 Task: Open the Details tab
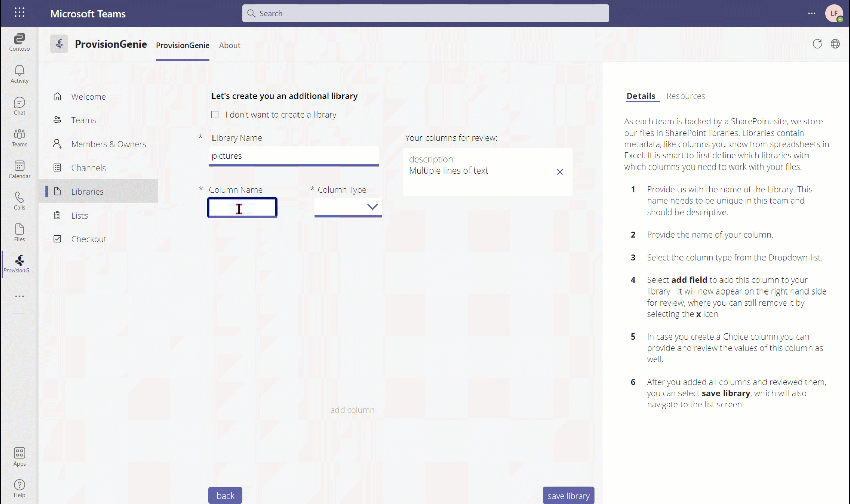point(641,96)
